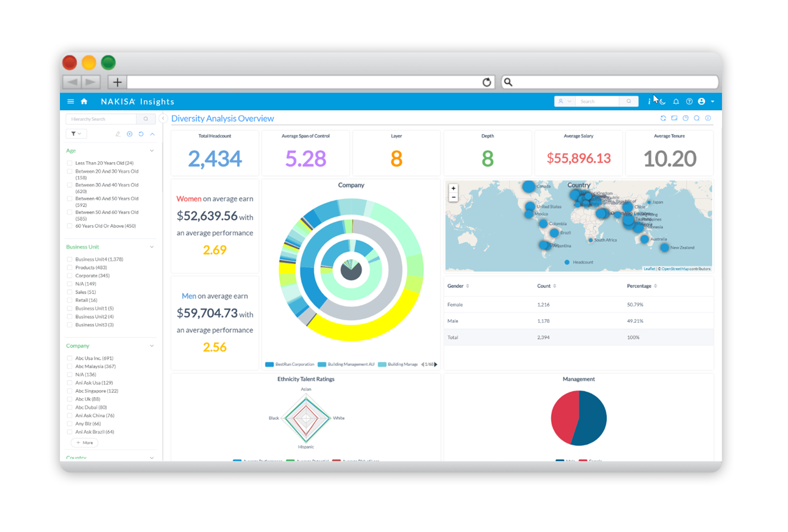Go to the Home page icon
Image resolution: width=788 pixels, height=532 pixels.
click(84, 102)
